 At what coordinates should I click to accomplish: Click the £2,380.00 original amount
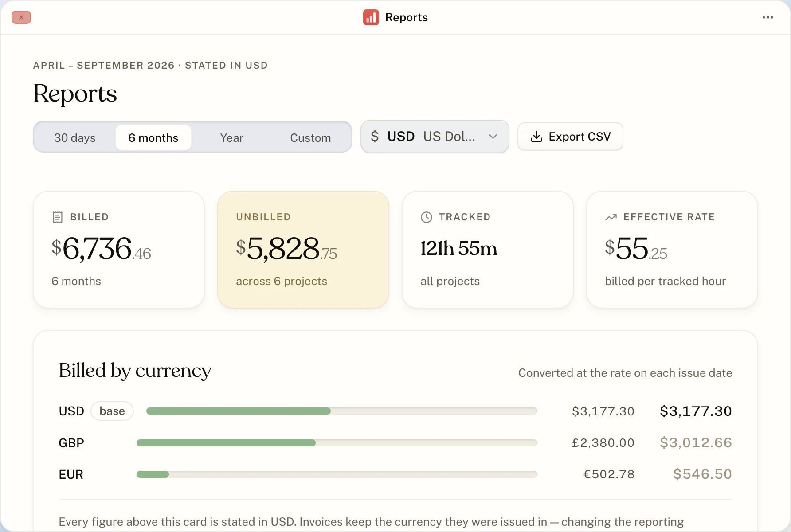(x=603, y=443)
